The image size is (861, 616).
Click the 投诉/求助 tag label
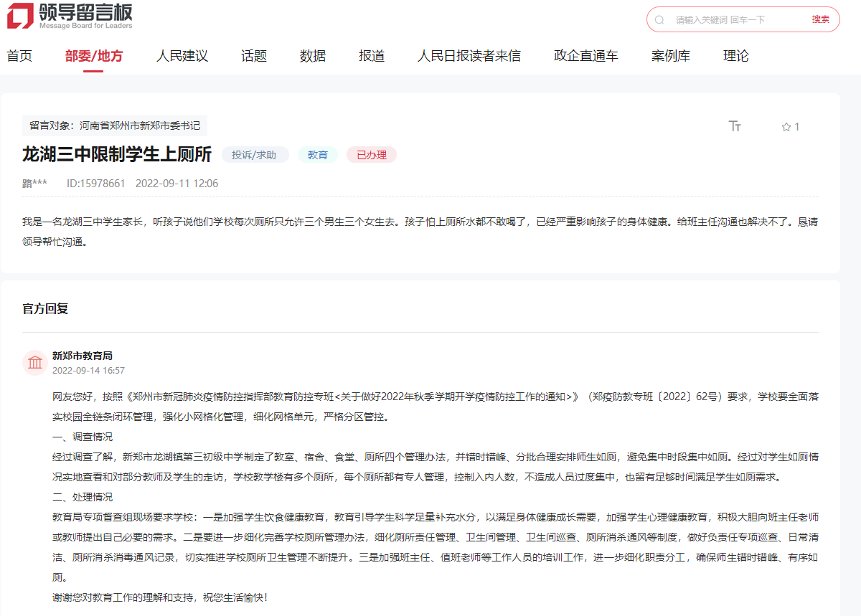(x=255, y=154)
